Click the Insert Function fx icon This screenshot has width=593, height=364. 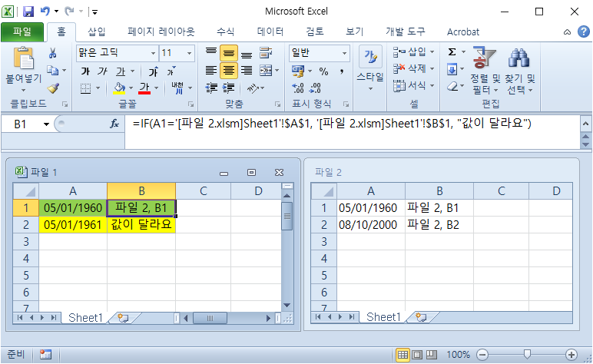tap(114, 124)
